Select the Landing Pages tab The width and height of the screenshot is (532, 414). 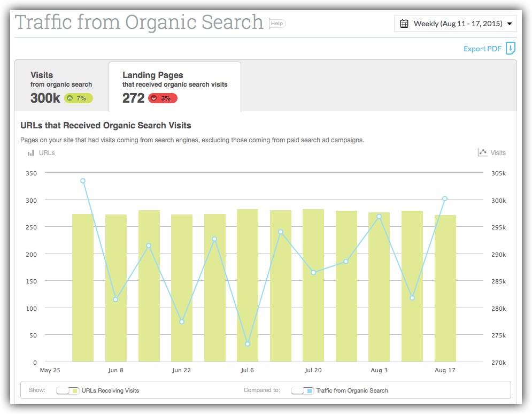(175, 87)
